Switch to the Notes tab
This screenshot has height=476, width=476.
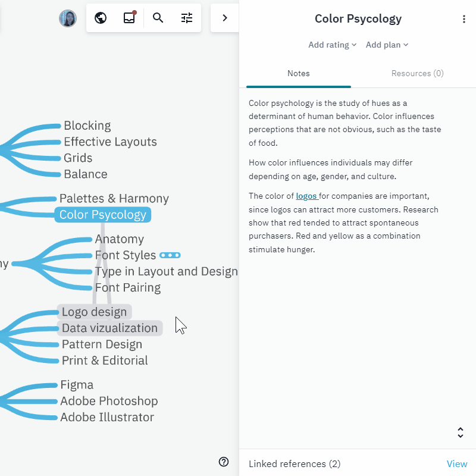[x=299, y=74]
